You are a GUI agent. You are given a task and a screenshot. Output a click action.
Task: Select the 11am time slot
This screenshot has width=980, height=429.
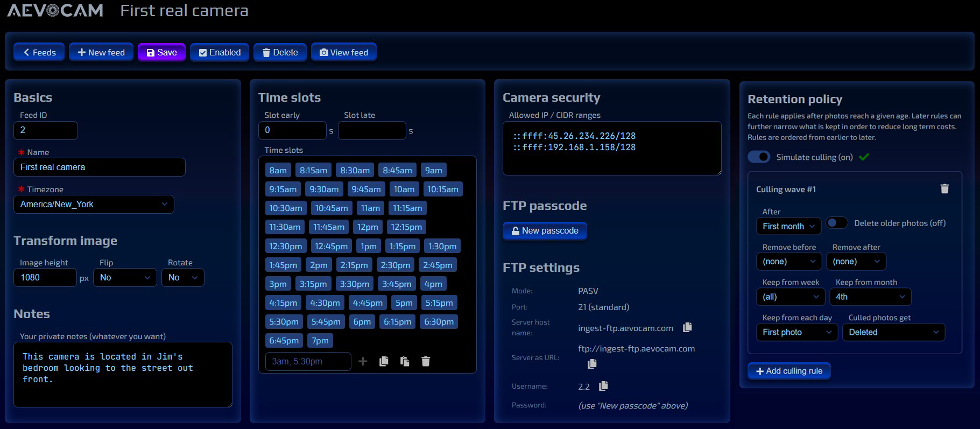tap(370, 208)
